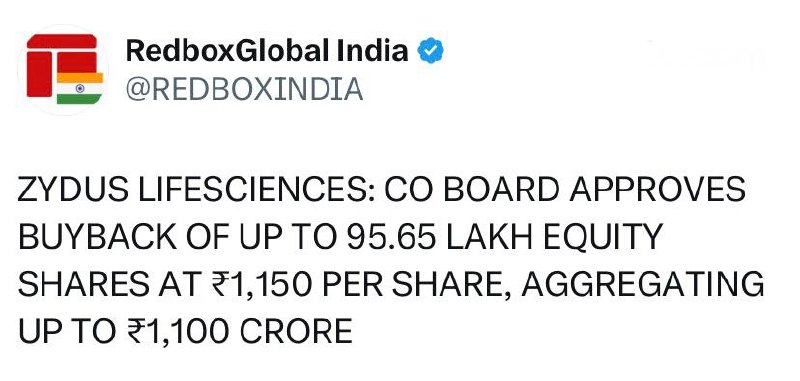
Task: Click the word BUYBACK in the tweet
Action: tap(97, 237)
